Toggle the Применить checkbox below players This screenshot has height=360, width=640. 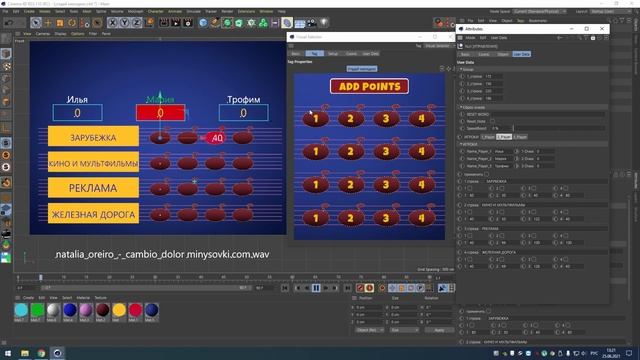486,174
